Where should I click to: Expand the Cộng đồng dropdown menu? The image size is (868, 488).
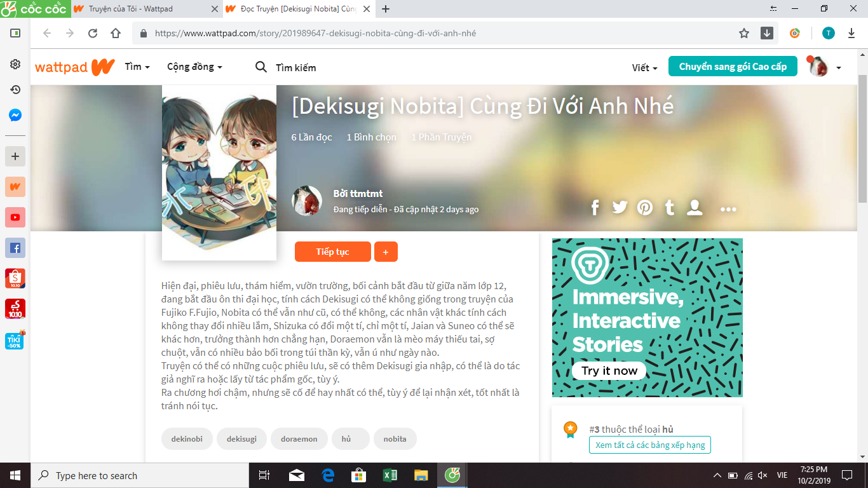(x=194, y=67)
